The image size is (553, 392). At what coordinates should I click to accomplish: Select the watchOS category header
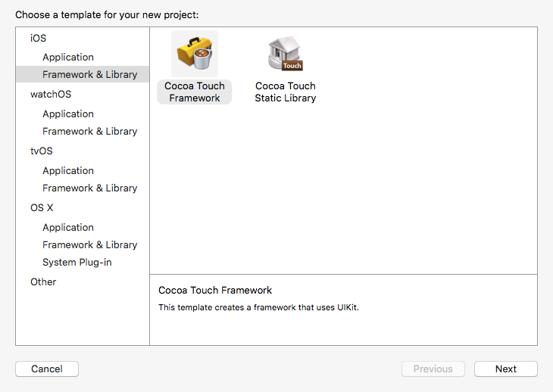click(51, 95)
